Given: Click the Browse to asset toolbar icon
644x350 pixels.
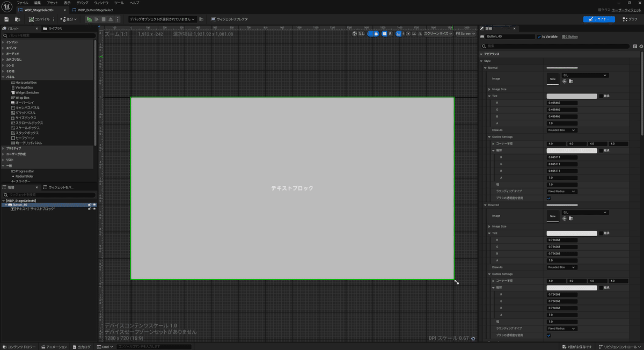Looking at the screenshot, I should click(x=16, y=19).
